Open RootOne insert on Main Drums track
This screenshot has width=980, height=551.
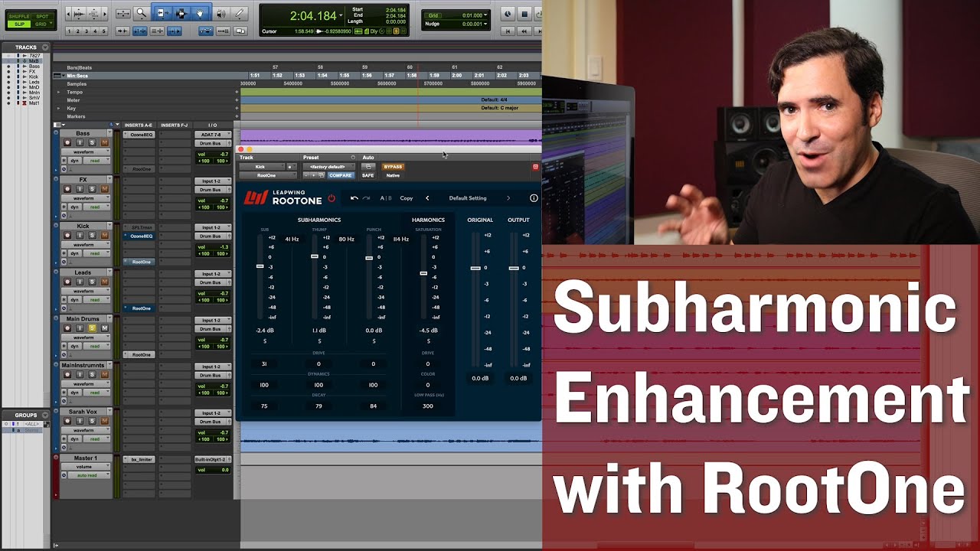[139, 355]
